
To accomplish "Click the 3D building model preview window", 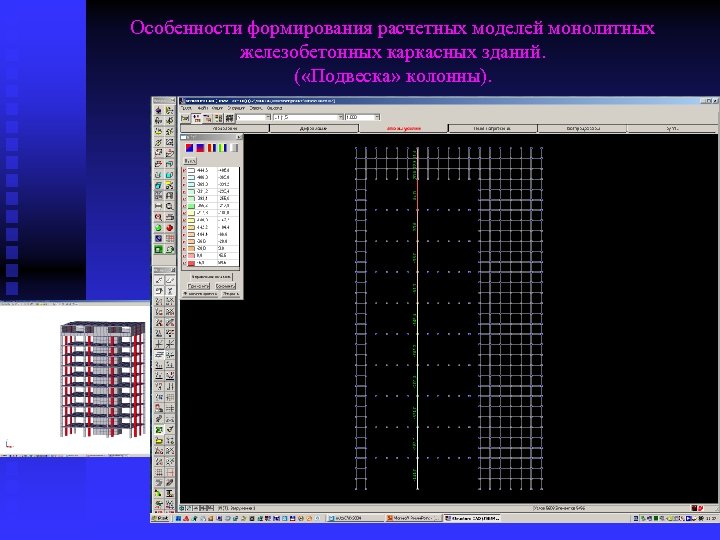I will [75, 379].
